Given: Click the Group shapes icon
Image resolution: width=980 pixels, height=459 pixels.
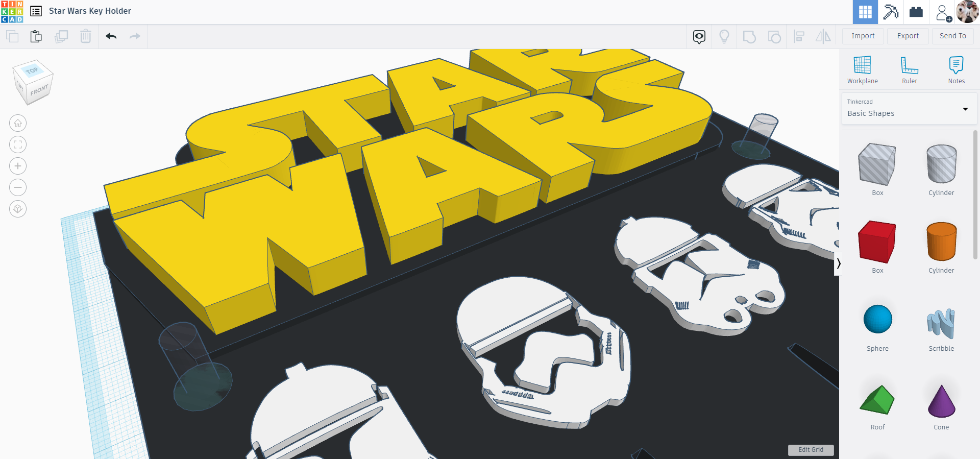Looking at the screenshot, I should click(749, 37).
